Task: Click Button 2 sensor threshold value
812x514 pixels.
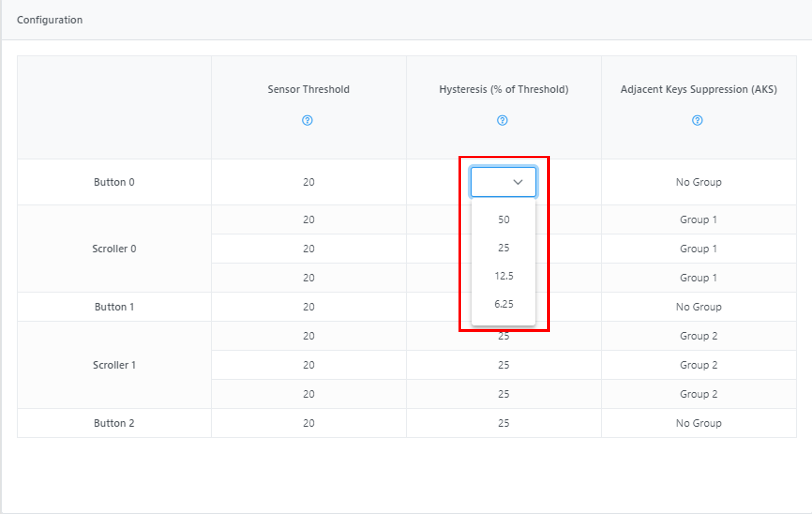Action: tap(309, 423)
